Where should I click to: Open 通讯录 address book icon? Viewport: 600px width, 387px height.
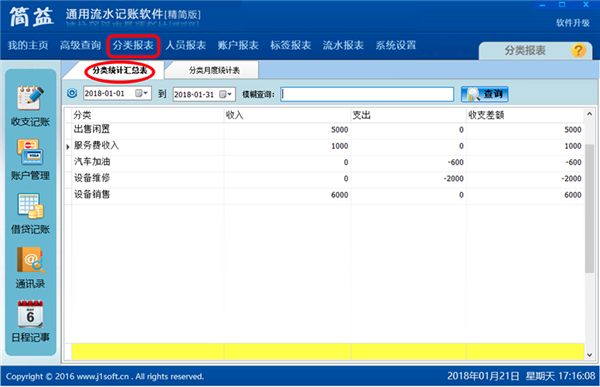point(30,268)
